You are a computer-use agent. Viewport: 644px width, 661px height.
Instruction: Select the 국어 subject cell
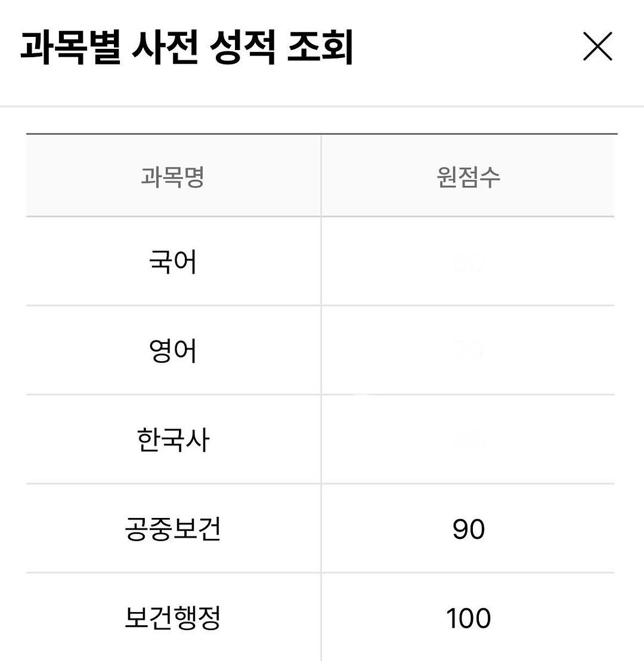coord(173,260)
